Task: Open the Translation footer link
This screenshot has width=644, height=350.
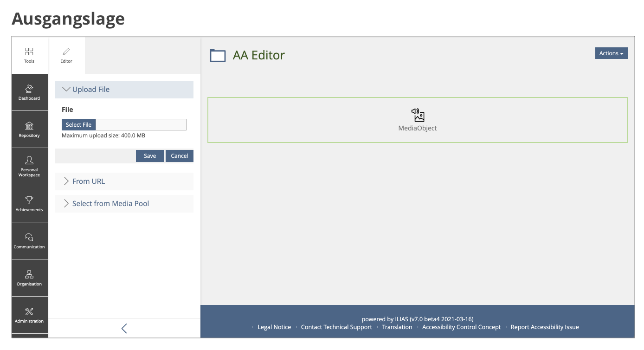Action: [397, 327]
